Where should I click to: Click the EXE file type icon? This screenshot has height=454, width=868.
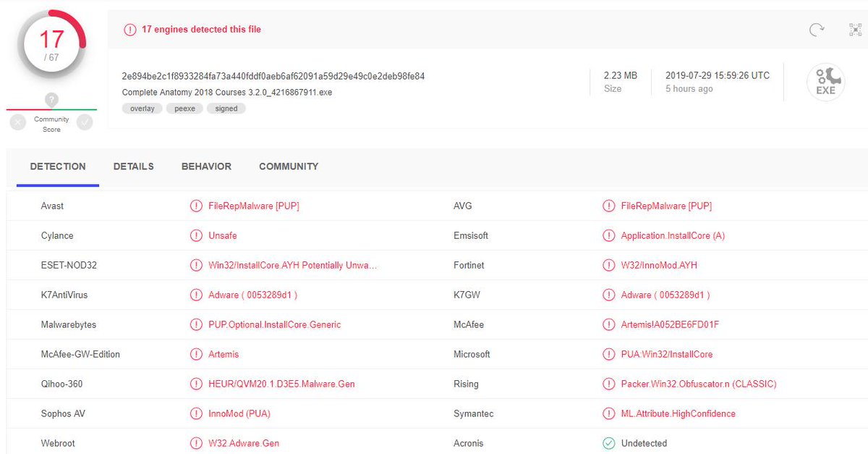[x=826, y=83]
